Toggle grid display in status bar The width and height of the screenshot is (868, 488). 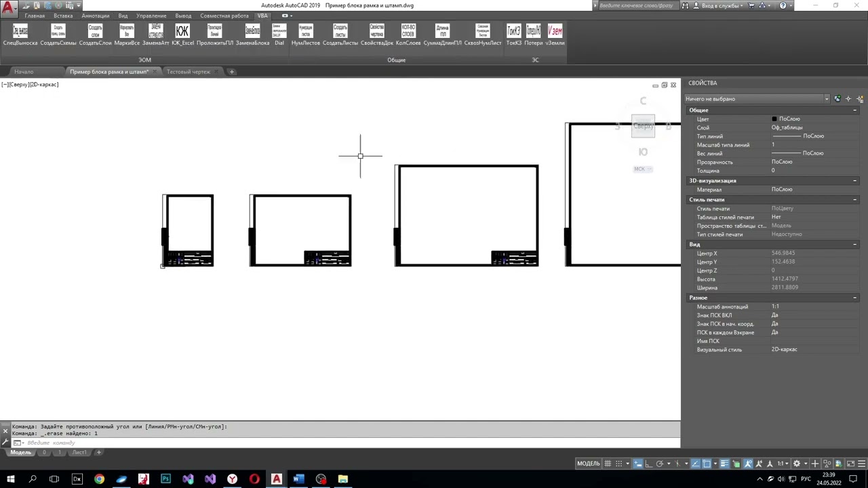click(x=608, y=464)
